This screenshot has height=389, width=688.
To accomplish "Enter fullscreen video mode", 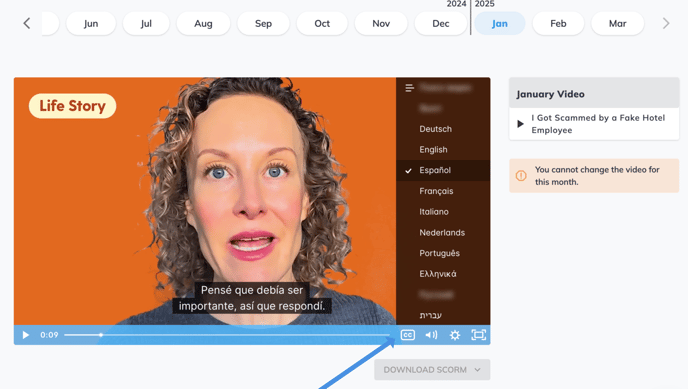I will tap(479, 335).
